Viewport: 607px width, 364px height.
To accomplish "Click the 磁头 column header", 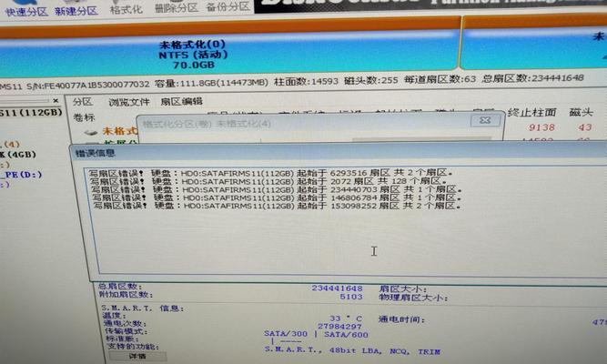I will (581, 112).
